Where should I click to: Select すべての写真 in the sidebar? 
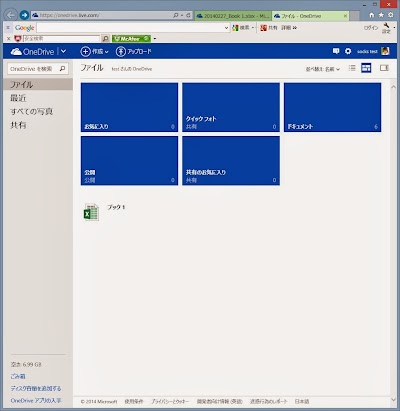click(32, 112)
